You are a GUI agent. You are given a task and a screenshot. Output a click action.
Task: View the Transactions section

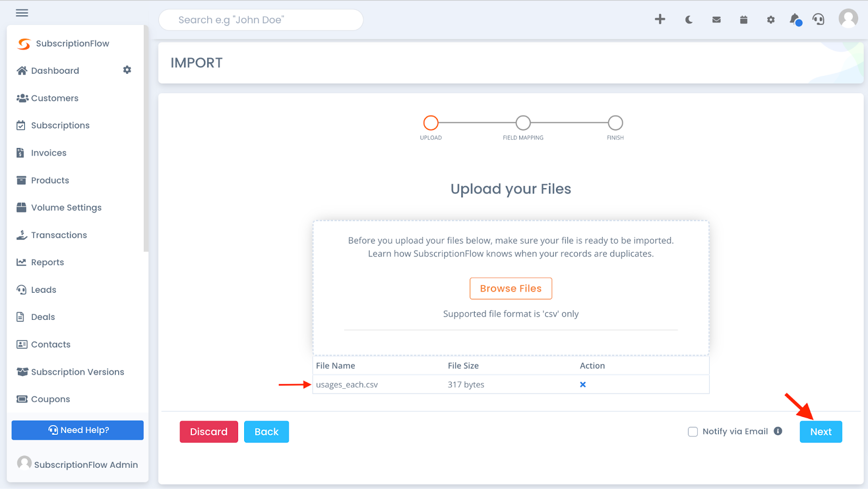pos(59,235)
